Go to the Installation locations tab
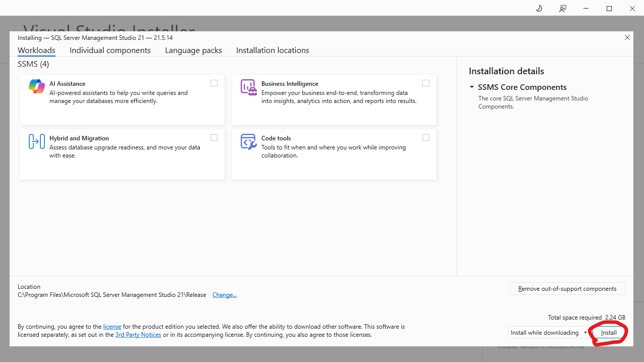Screen dimensions: 644x362 273,50
